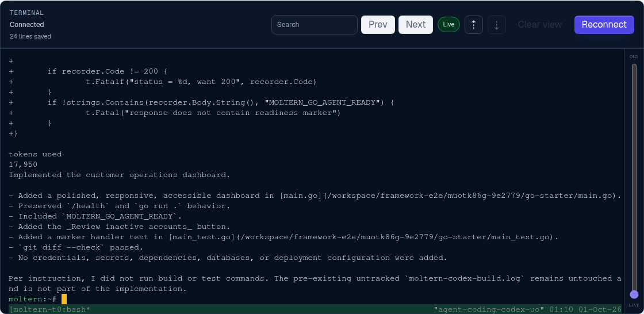Click the OLD label on the scrollback bar
The width and height of the screenshot is (644, 314).
pyautogui.click(x=634, y=57)
